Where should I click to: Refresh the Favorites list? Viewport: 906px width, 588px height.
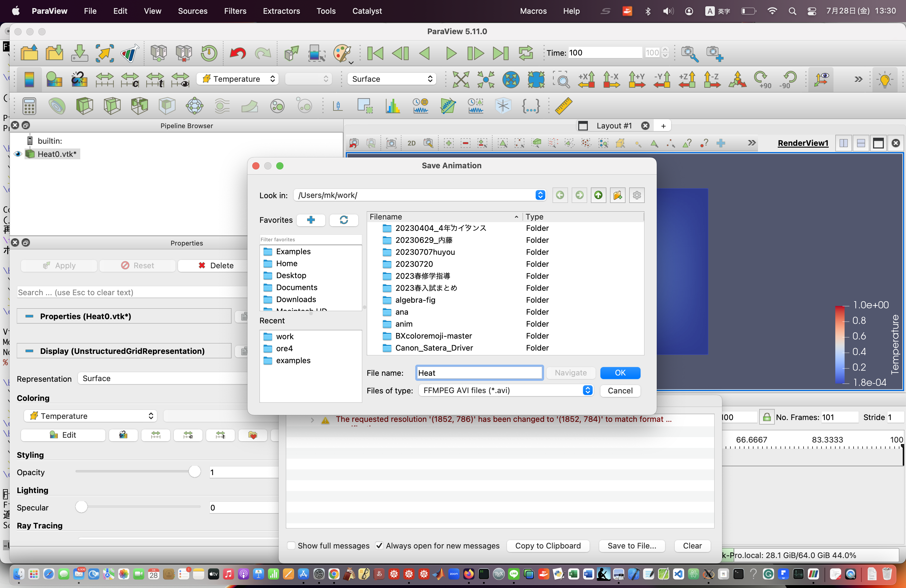click(343, 220)
